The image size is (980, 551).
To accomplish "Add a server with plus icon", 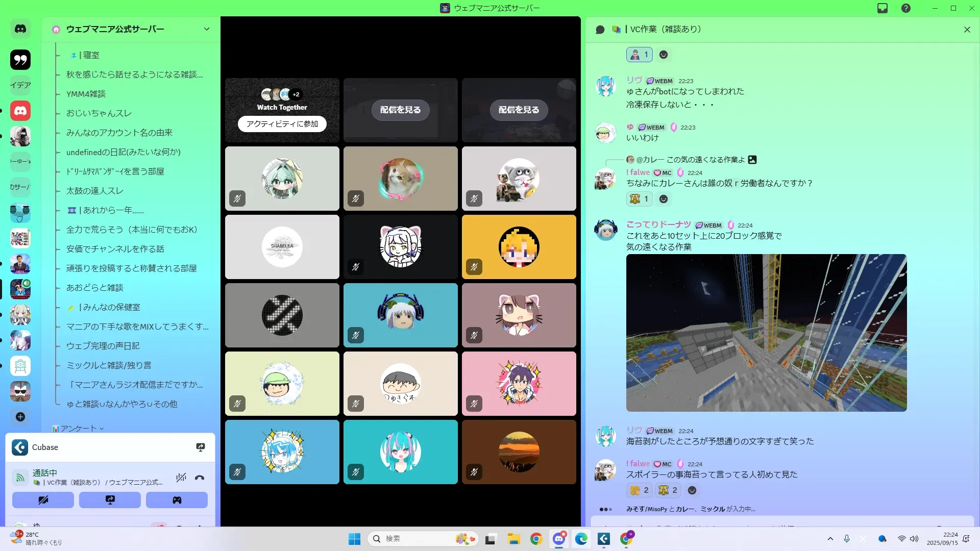I will [20, 417].
